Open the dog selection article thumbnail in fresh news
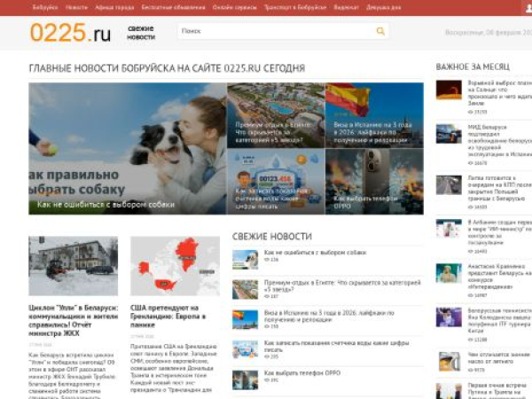This screenshot has height=399, width=532. [245, 259]
